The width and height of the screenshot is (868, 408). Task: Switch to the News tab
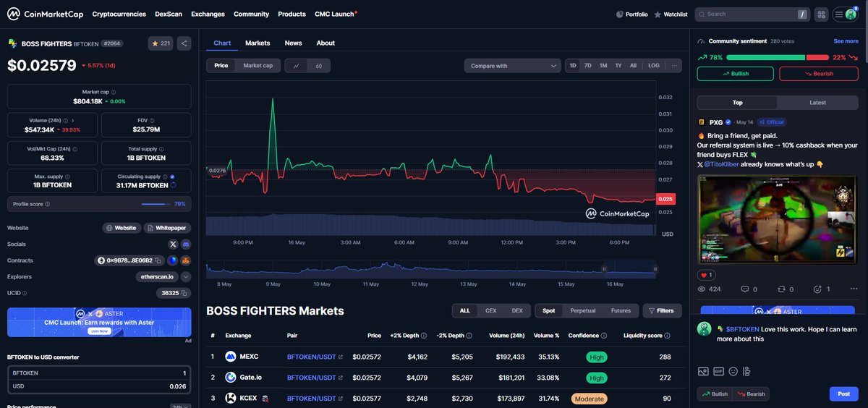[x=293, y=43]
